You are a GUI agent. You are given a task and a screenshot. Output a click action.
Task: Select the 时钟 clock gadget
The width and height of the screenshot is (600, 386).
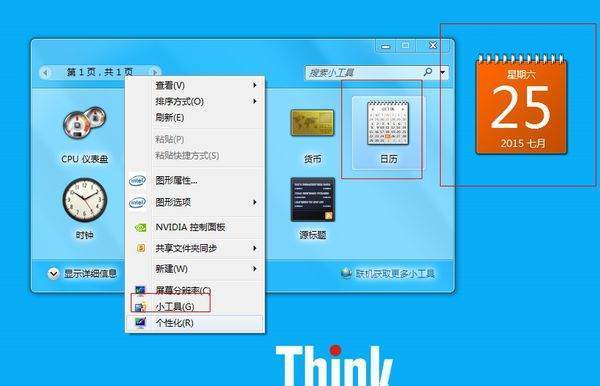(x=85, y=208)
